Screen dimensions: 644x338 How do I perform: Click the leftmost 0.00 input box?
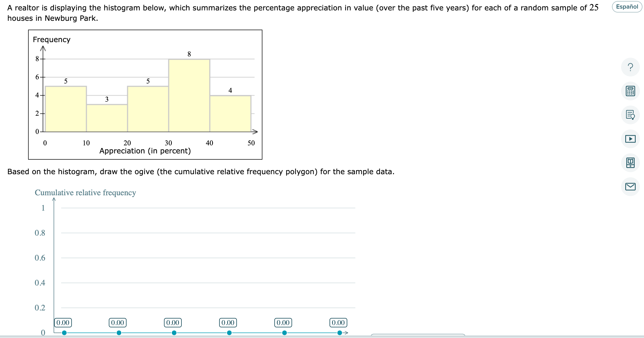tap(63, 323)
